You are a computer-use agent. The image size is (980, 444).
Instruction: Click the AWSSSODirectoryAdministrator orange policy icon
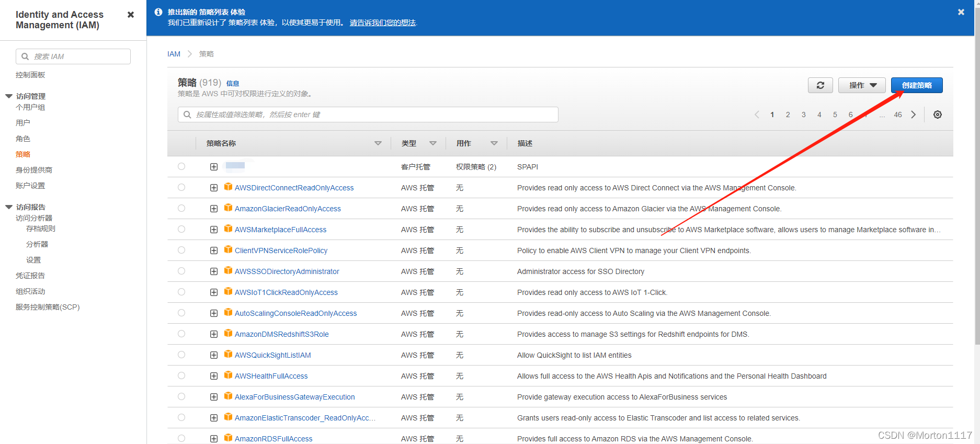[228, 270]
